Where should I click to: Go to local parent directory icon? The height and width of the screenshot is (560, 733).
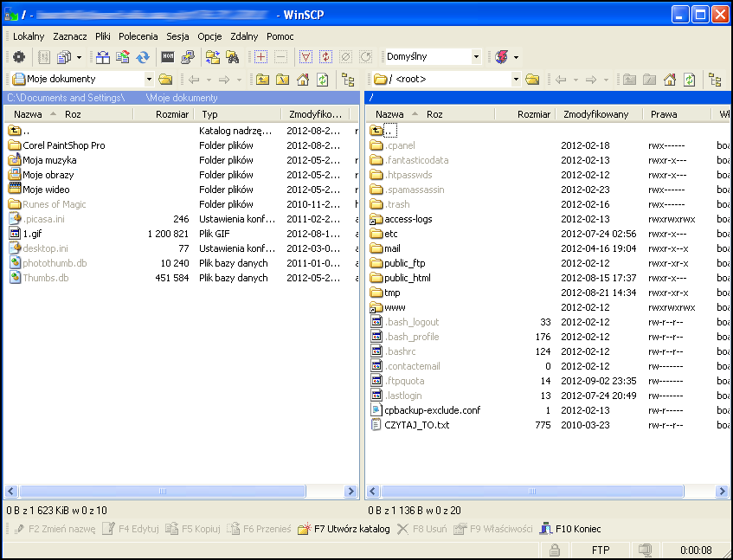(262, 80)
